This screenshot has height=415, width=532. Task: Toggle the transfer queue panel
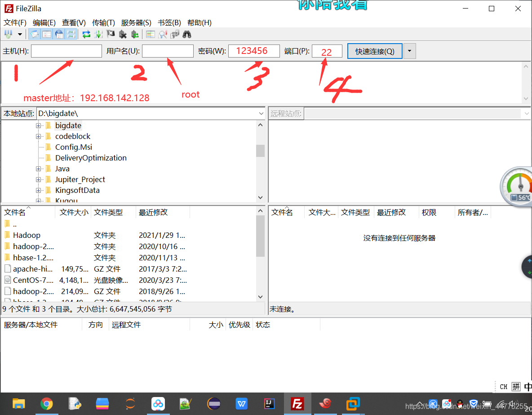click(71, 34)
